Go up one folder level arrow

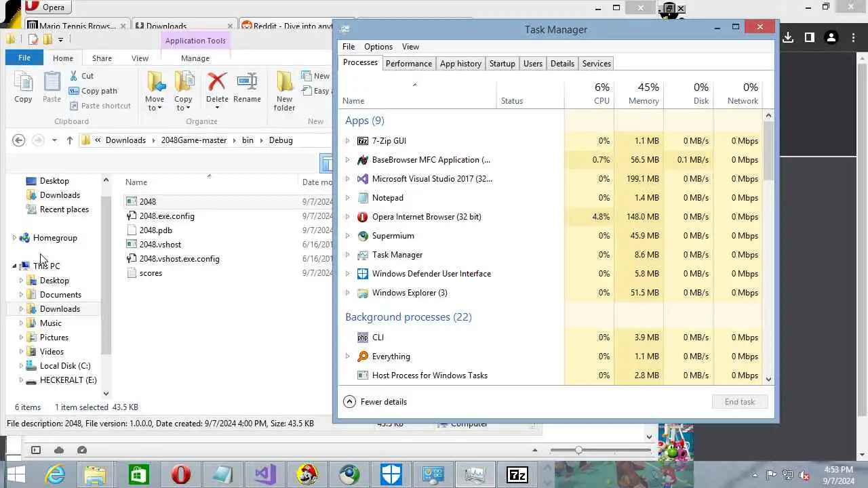[69, 140]
